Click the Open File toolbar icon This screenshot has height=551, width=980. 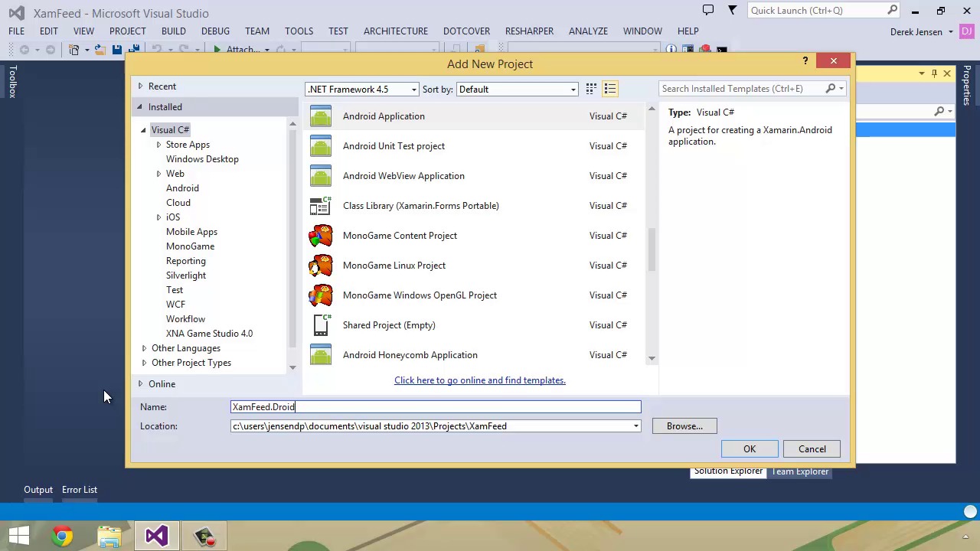100,50
